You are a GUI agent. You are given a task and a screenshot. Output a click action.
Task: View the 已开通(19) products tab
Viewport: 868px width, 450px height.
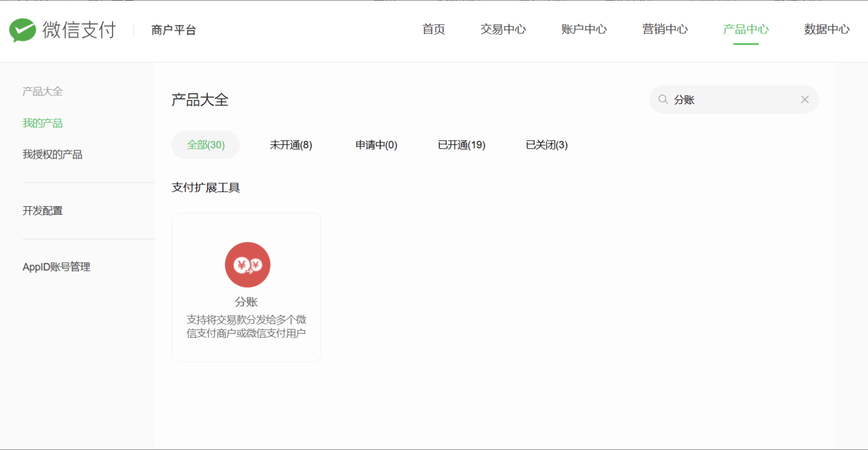point(461,145)
